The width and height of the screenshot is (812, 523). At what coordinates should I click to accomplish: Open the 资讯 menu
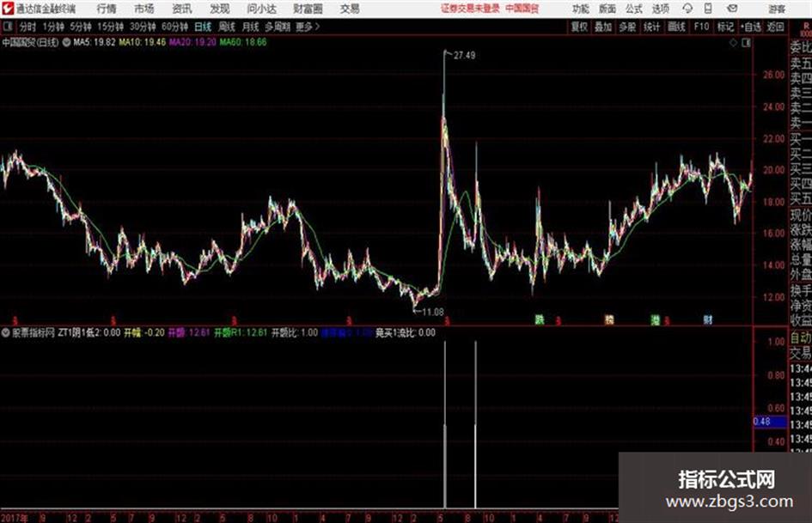point(182,9)
